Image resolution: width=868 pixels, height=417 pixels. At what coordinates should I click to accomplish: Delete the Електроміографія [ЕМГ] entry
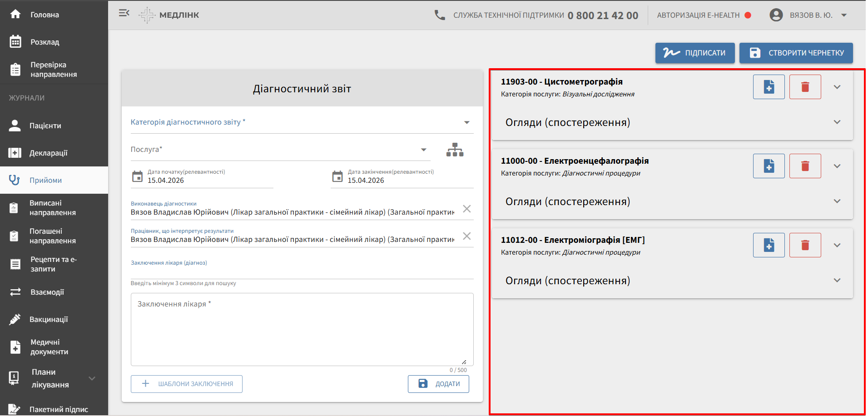(x=805, y=245)
